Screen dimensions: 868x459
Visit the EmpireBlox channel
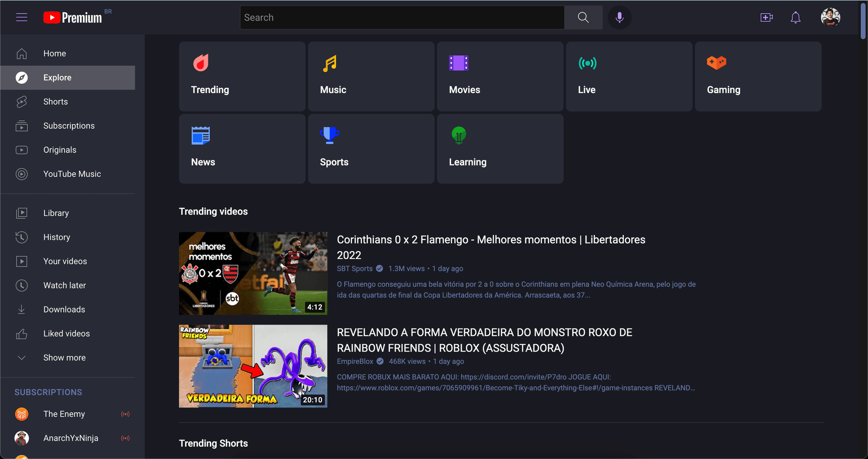(355, 361)
